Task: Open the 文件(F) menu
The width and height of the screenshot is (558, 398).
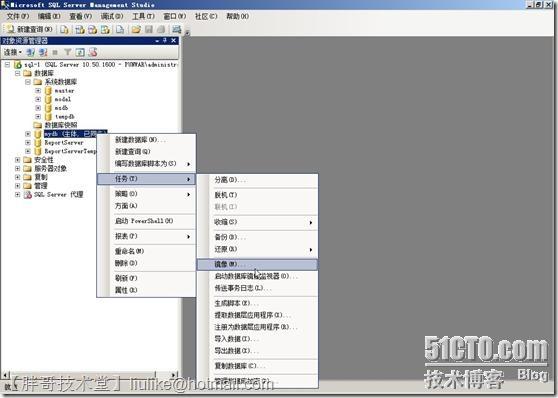Action: pos(18,16)
